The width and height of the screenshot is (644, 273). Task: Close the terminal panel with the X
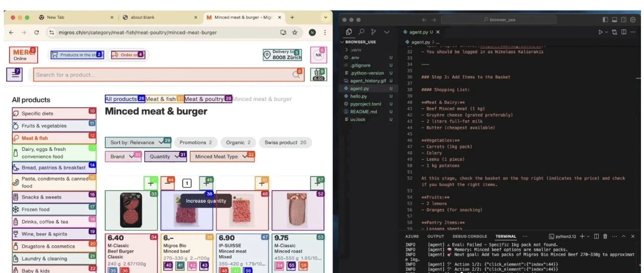[x=633, y=236]
